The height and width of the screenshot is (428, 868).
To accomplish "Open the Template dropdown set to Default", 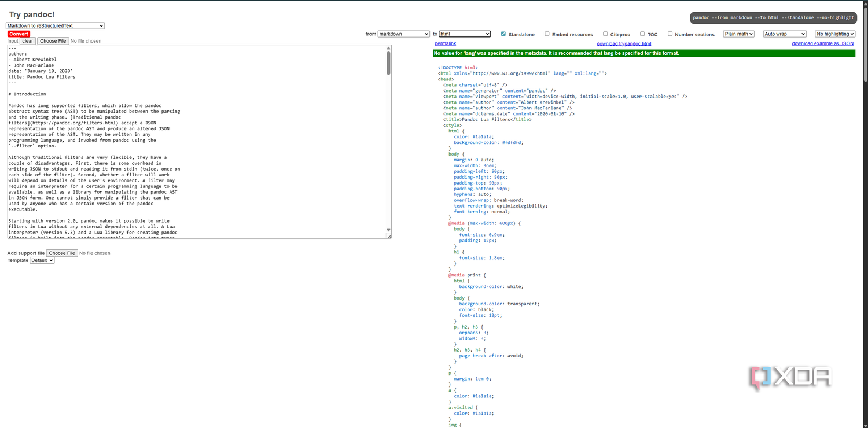I will pyautogui.click(x=42, y=260).
